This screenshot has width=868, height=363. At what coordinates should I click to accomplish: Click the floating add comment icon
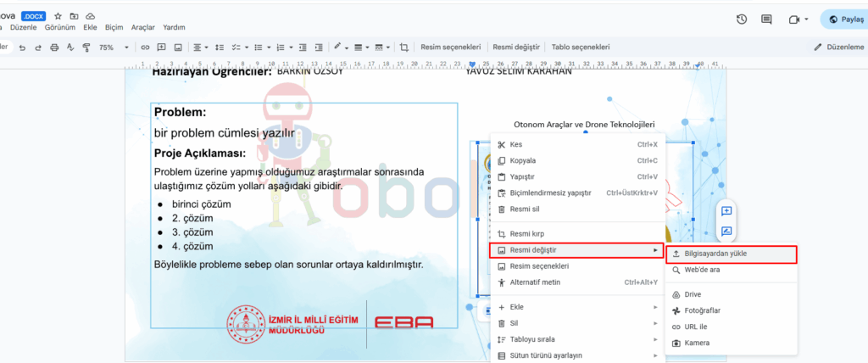coord(726,211)
